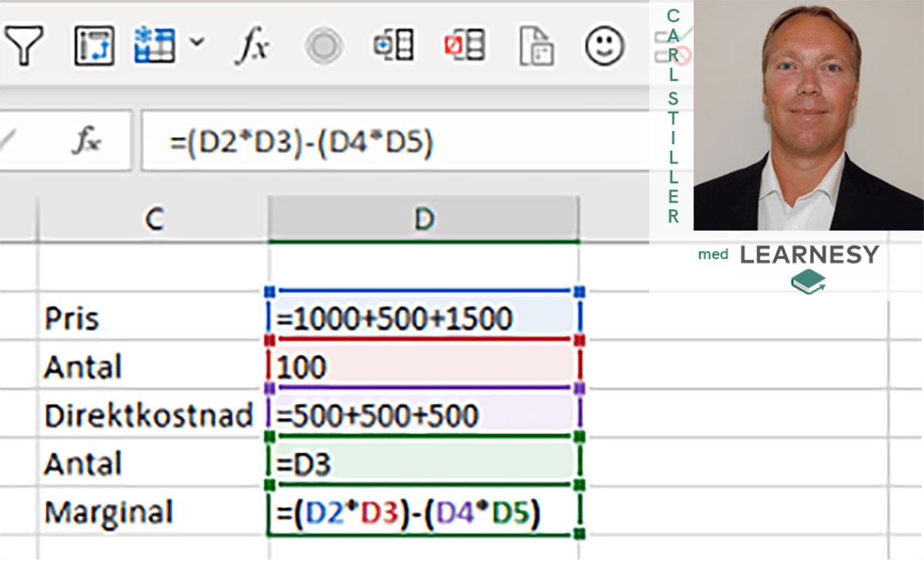Click the square icon beside the funnel
This screenshot has height=562, width=924.
94,46
